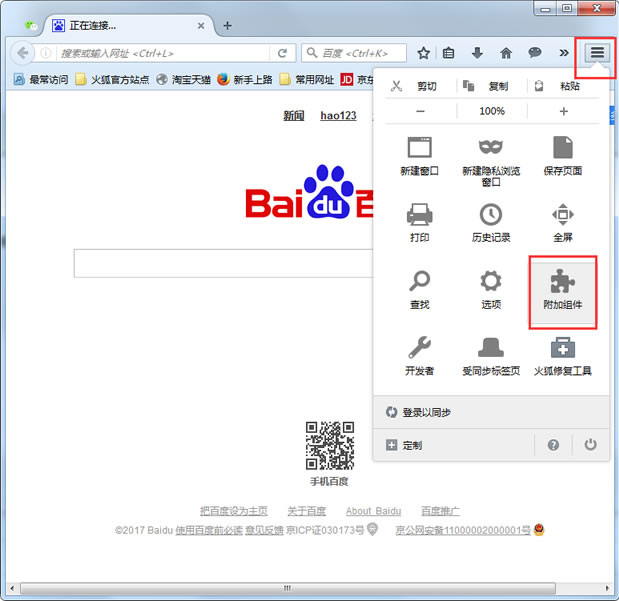
Task: Reload page with refresh icon
Action: pos(282,53)
